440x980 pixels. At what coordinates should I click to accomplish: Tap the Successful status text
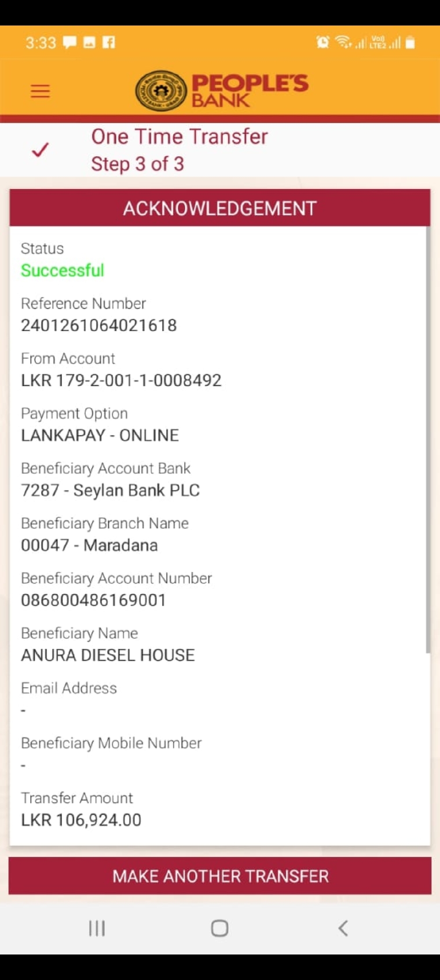[62, 270]
